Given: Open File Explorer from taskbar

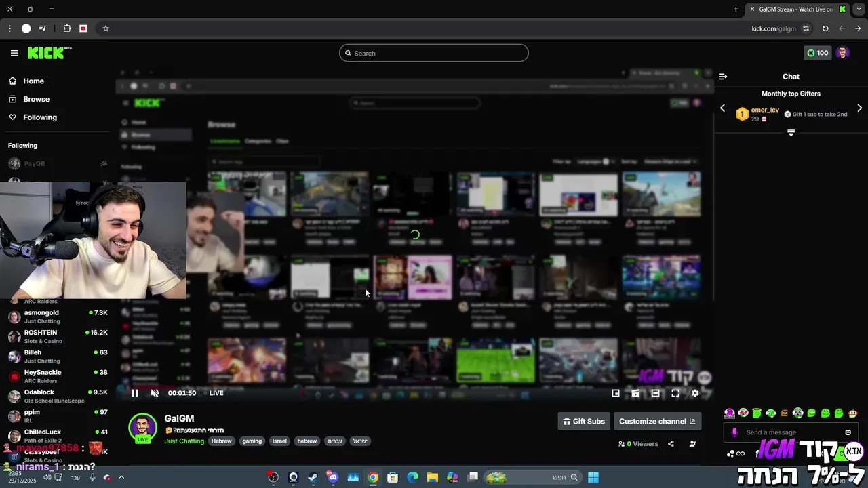Looking at the screenshot, I should 433,477.
